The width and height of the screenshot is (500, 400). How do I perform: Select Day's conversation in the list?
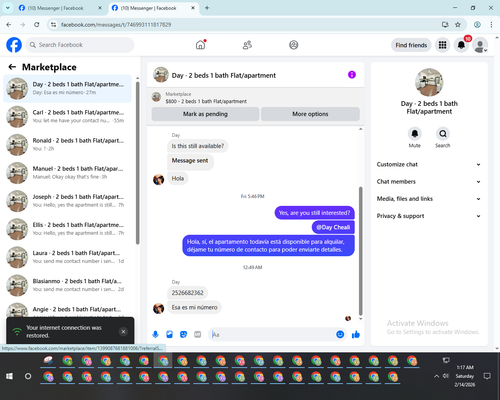click(68, 88)
